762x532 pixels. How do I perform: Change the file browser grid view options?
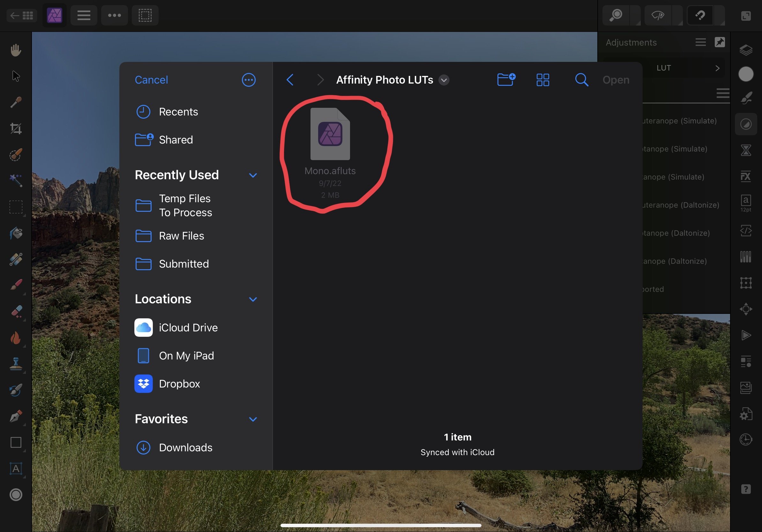(543, 80)
